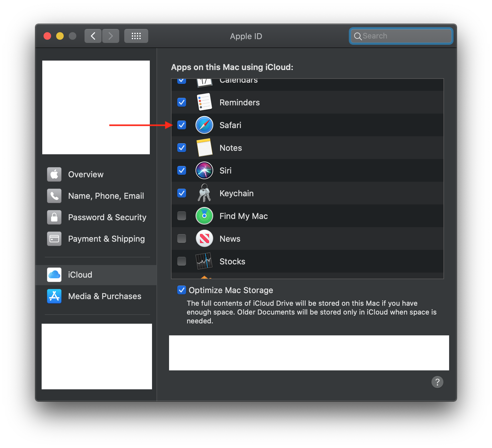Viewport: 492px width, 448px height.
Task: Click the News app icon
Action: 204,239
